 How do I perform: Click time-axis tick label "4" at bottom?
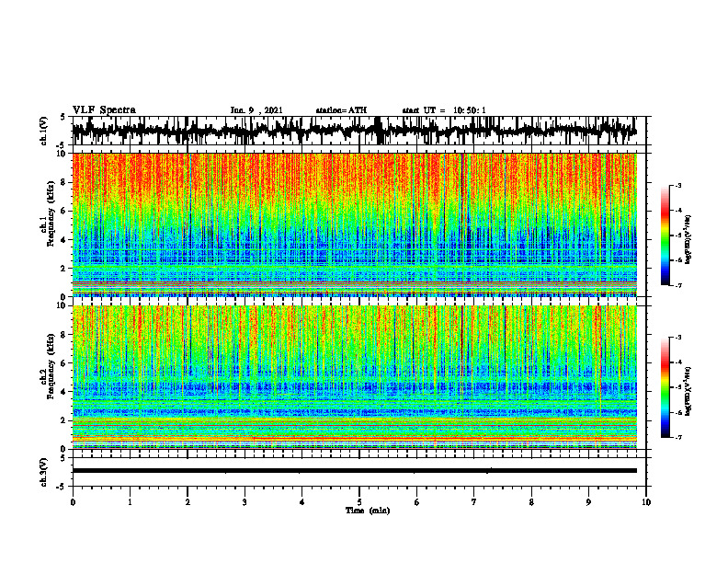coord(302,502)
